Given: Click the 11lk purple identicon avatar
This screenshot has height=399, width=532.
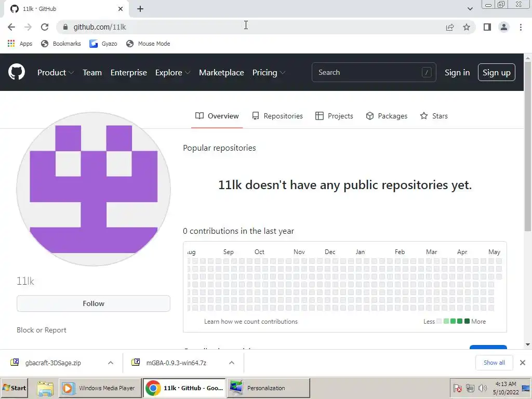Looking at the screenshot, I should point(94,189).
